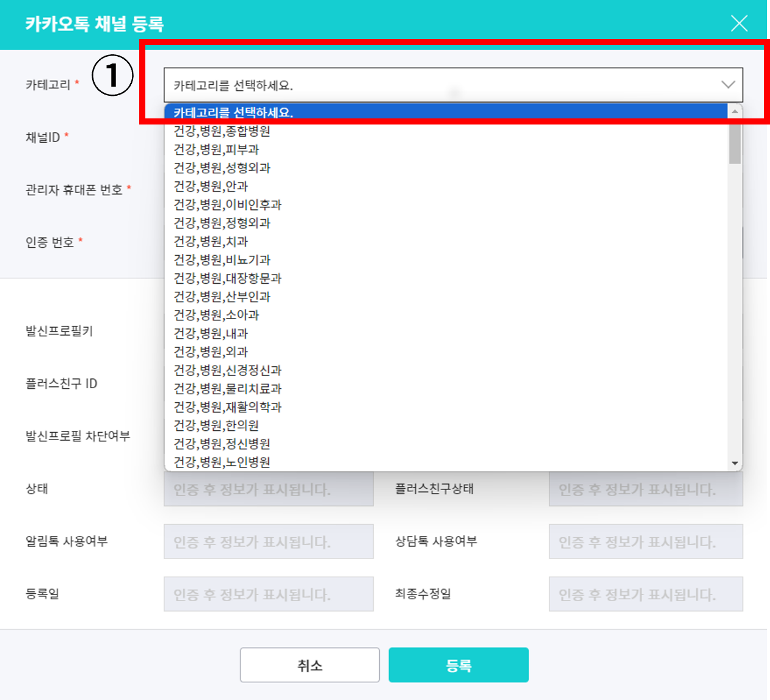Viewport: 770px width, 700px height.
Task: Click the 상담톡 사용여부 field
Action: (x=646, y=541)
